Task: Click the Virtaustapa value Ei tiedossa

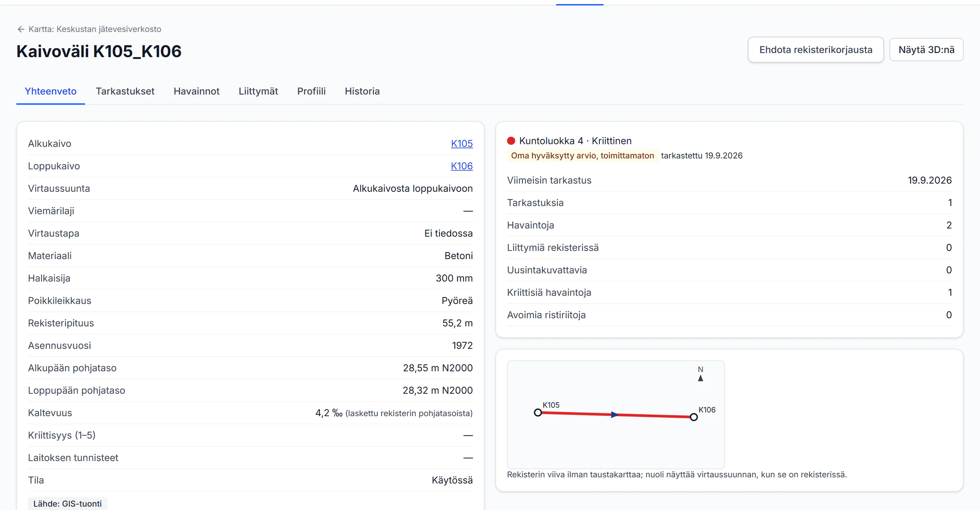Action: (448, 233)
